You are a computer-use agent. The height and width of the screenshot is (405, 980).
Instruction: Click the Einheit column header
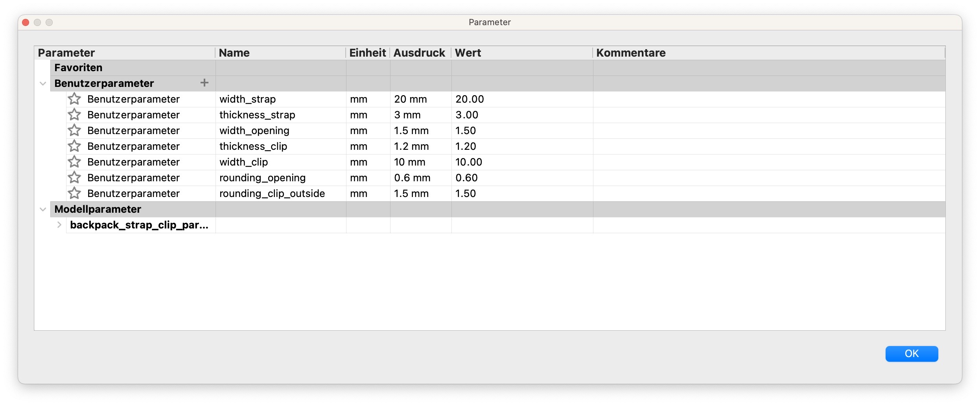[368, 53]
